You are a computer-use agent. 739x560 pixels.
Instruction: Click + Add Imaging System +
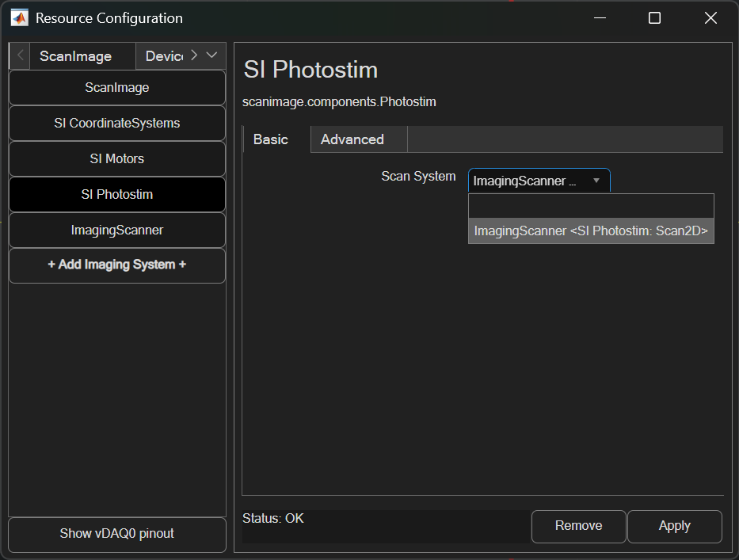[x=117, y=265]
